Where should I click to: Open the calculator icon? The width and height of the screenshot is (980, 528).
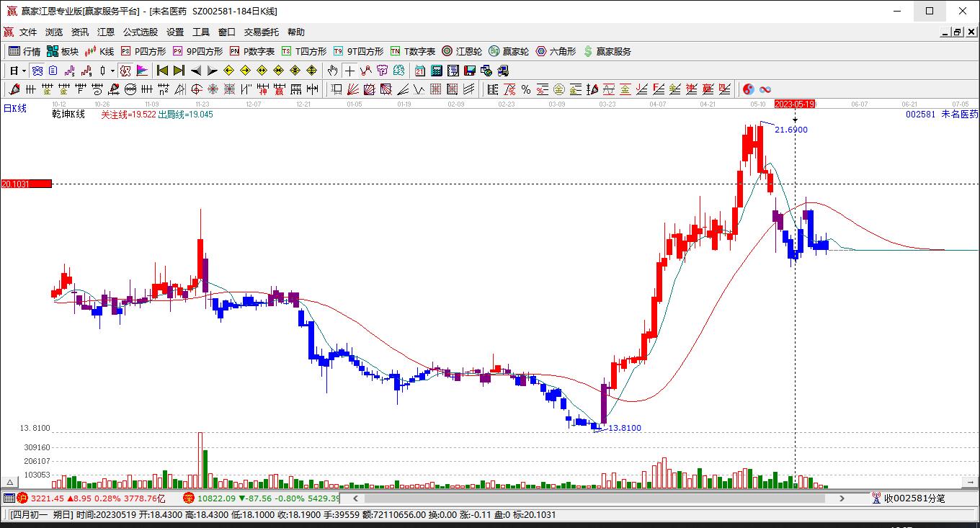437,71
